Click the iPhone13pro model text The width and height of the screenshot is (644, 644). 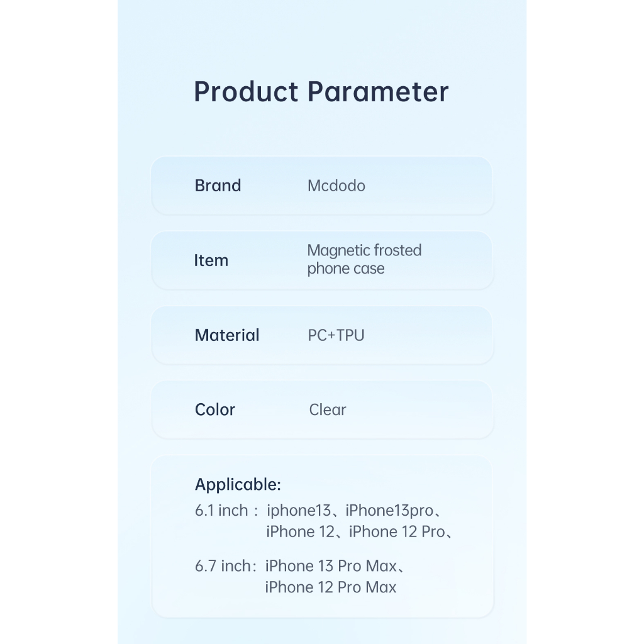click(389, 510)
